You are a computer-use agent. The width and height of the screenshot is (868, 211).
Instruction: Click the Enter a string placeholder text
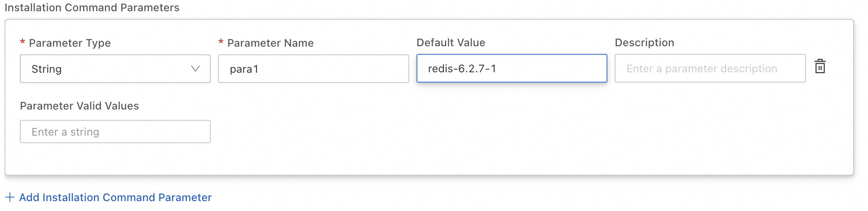[66, 132]
